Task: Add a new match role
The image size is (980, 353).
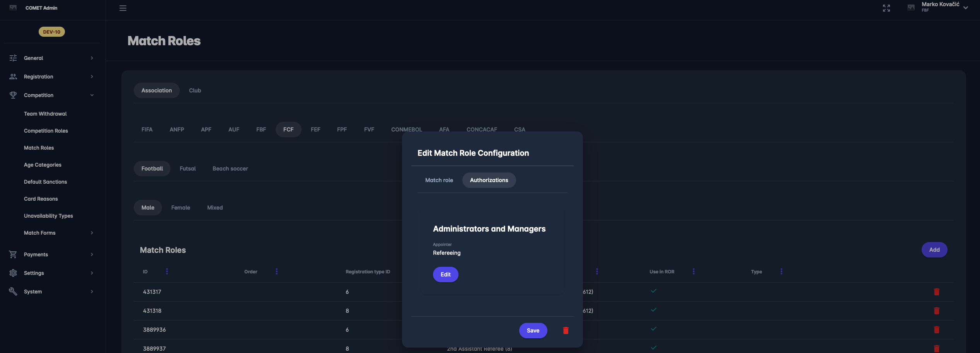Action: pos(934,250)
